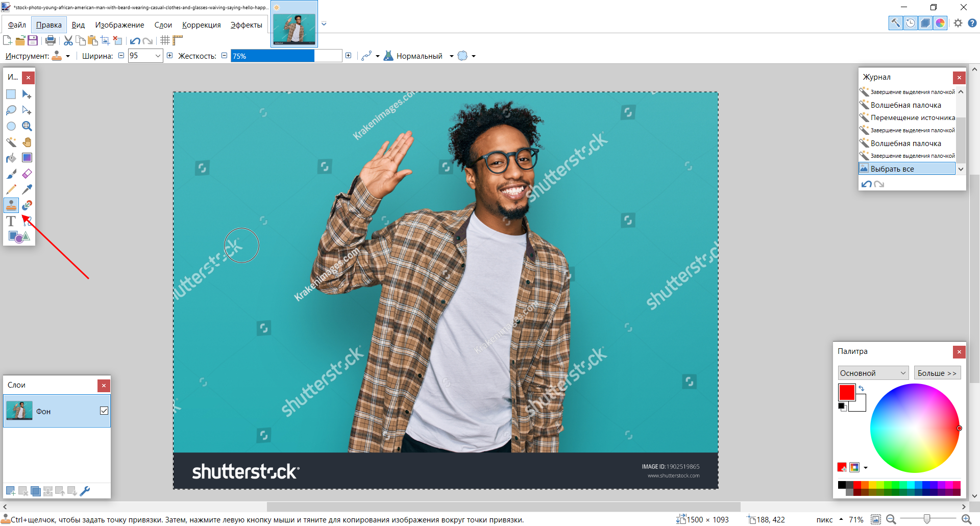Select the Lasso Select tool
Image resolution: width=980 pixels, height=526 pixels.
click(x=11, y=110)
